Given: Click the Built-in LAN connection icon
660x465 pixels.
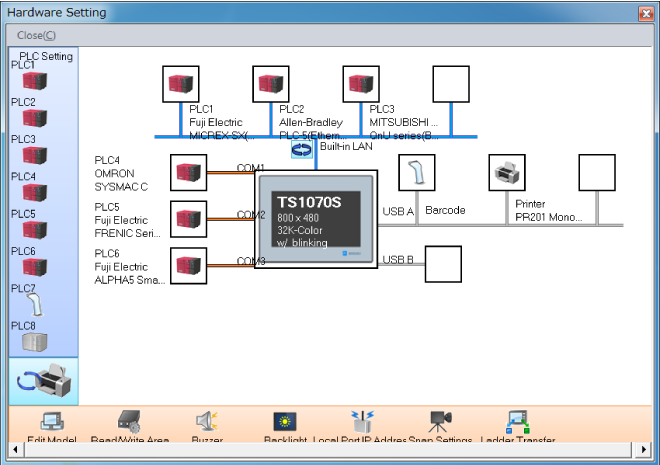Looking at the screenshot, I should pos(301,148).
